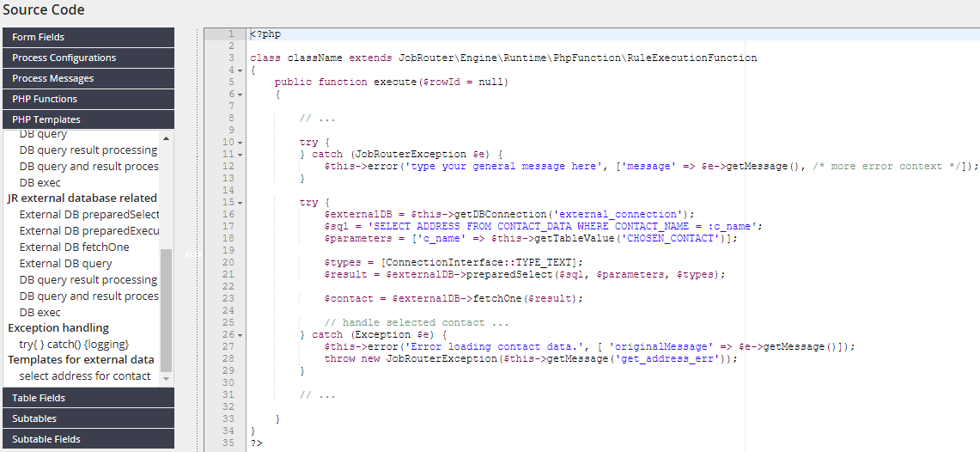Open the Process Configurations section
This screenshot has height=452, width=980.
click(88, 58)
